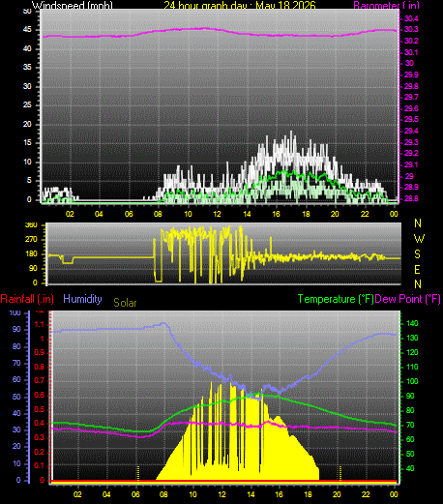This screenshot has width=443, height=504.
Task: Click the 24 hour graph day title
Action: [x=240, y=5]
